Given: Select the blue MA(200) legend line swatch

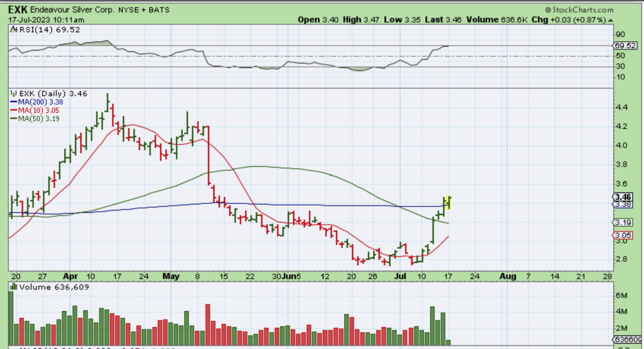Looking at the screenshot, I should tap(14, 102).
